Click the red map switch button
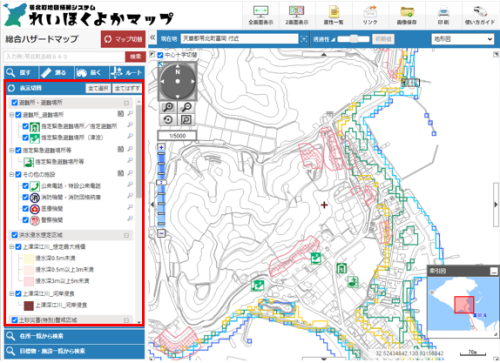 123,39
